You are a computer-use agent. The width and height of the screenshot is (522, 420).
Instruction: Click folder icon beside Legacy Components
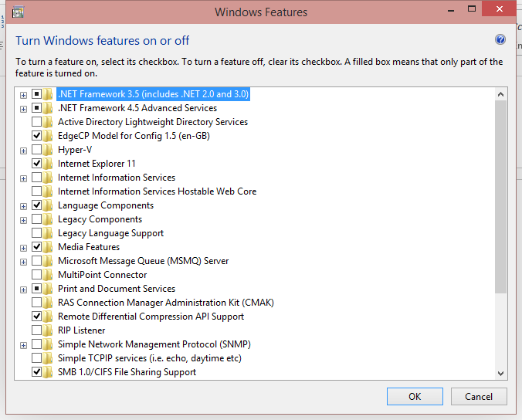tap(48, 219)
